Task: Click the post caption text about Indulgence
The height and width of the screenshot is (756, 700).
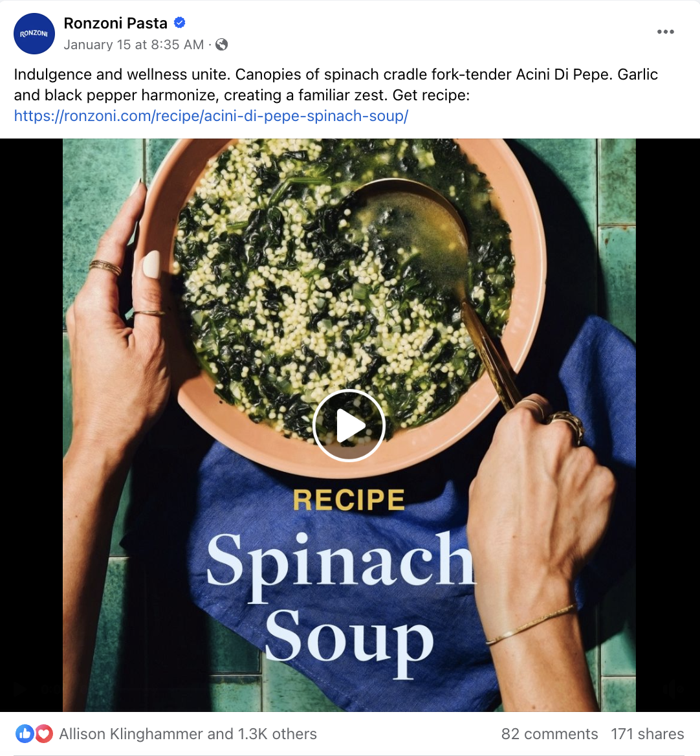Action: coord(336,85)
